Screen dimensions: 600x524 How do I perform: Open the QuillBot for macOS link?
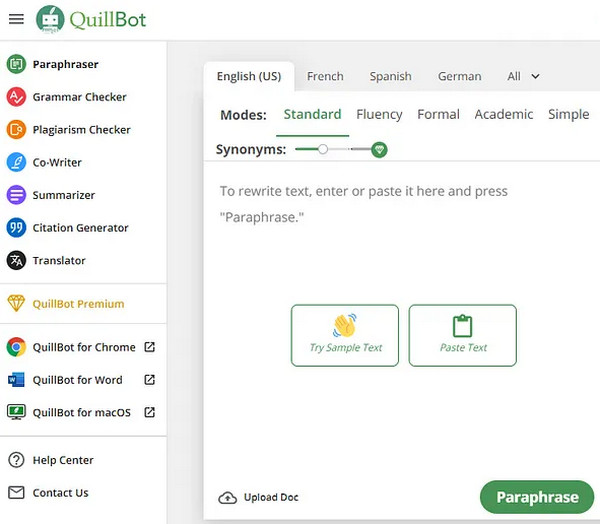point(82,413)
